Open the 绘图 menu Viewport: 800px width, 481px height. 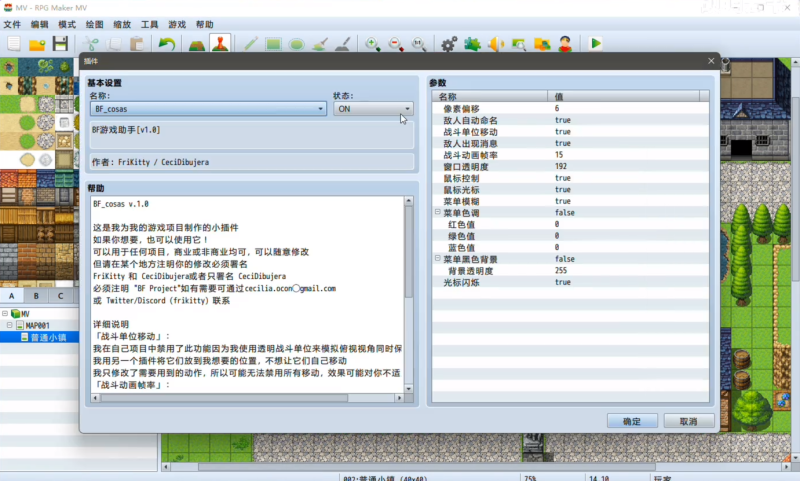coord(94,24)
